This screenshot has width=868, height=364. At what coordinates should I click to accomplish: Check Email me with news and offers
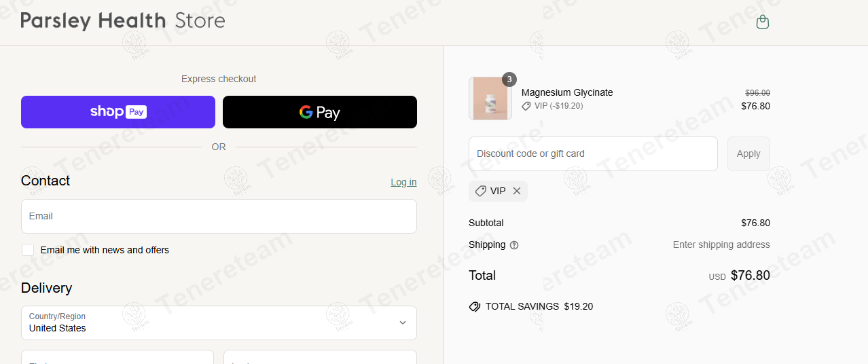[28, 250]
